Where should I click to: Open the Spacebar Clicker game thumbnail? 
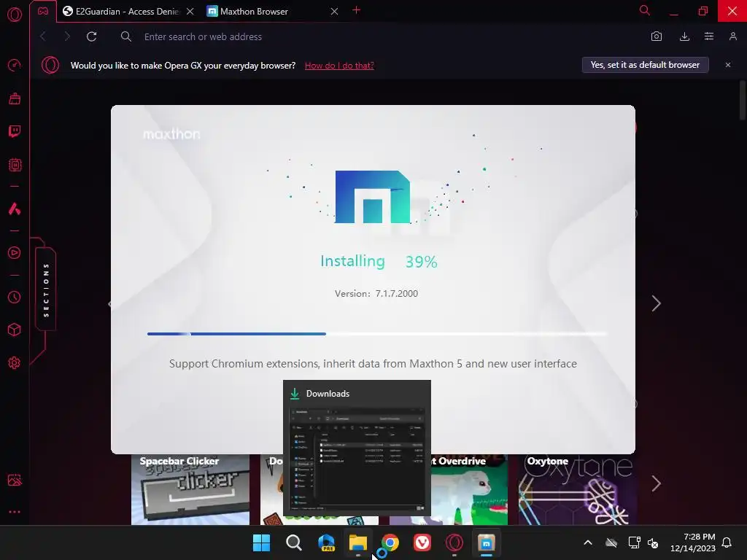(x=190, y=489)
